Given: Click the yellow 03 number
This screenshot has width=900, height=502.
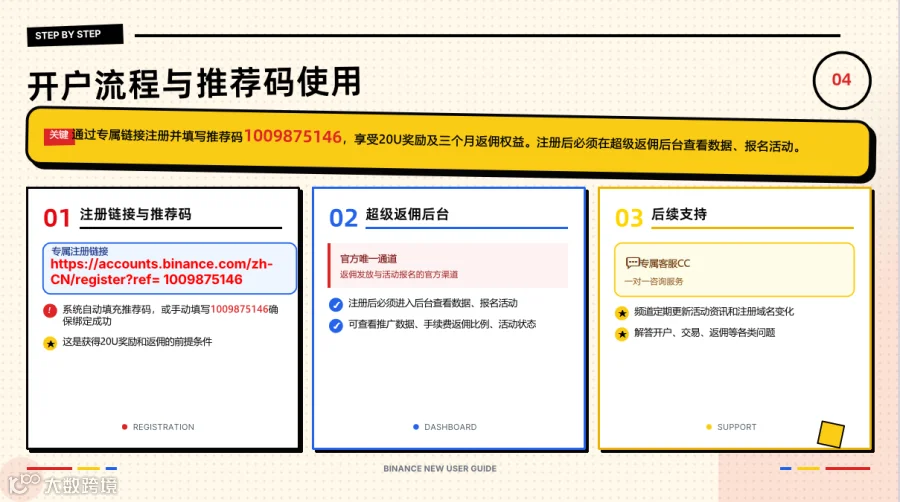Looking at the screenshot, I should click(x=629, y=218).
